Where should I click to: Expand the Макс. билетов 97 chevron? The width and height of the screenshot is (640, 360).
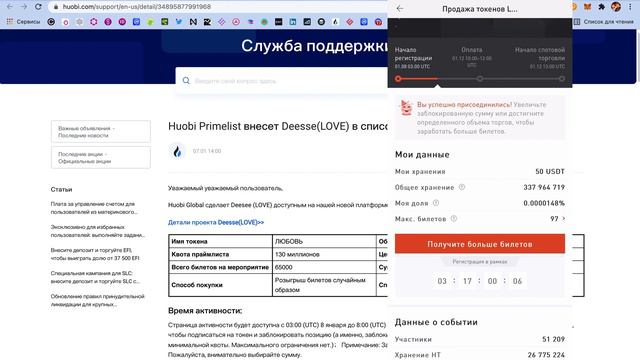pos(564,218)
